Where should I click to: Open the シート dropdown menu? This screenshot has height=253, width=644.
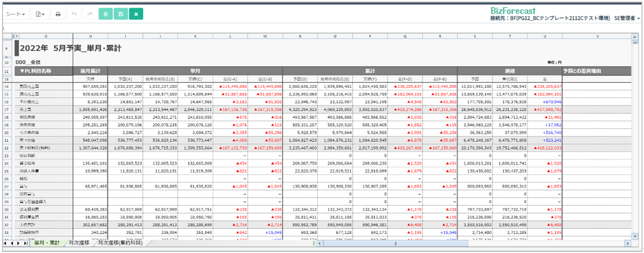point(16,14)
